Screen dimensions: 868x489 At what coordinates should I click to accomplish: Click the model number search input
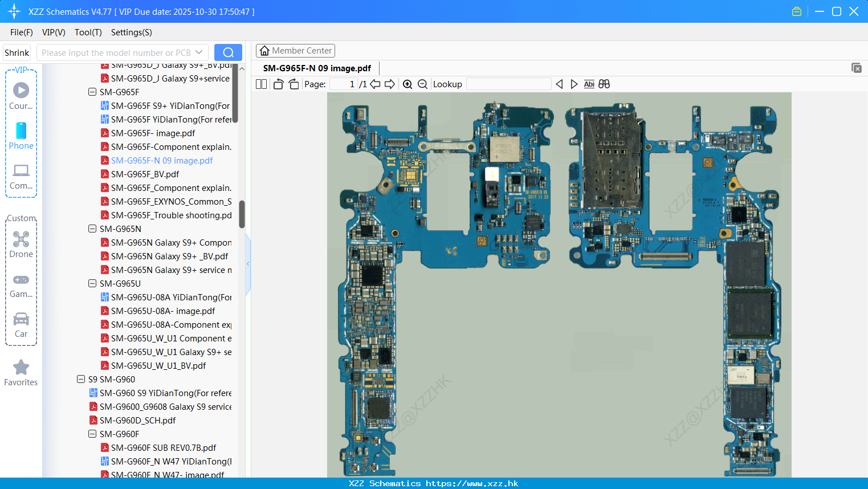[116, 52]
